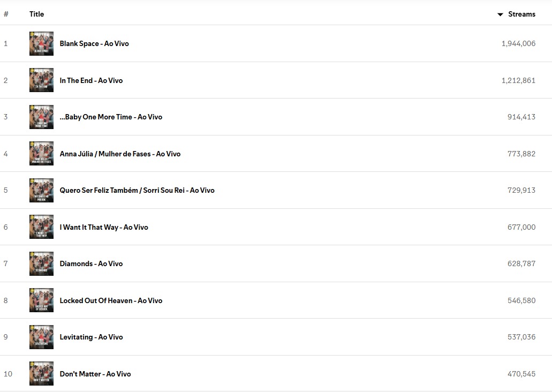Open the Anna Júlia / Mulher de Fases cover
Image resolution: width=552 pixels, height=392 pixels.
42,154
